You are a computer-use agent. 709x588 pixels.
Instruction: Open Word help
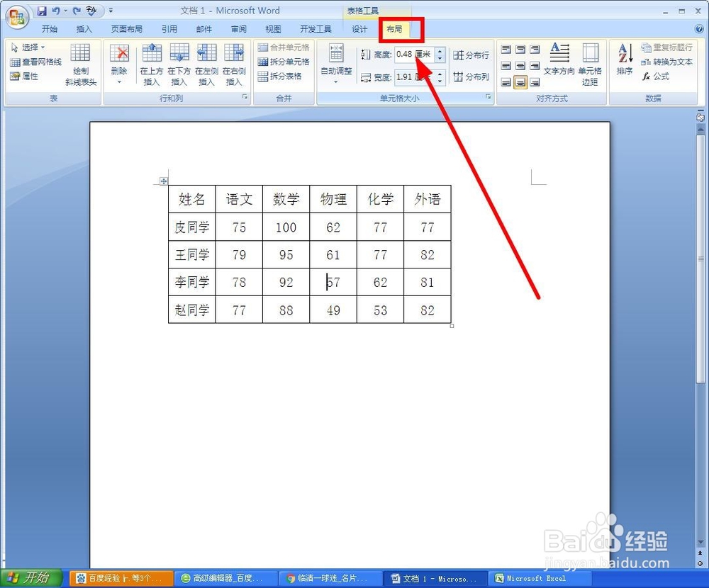point(698,29)
